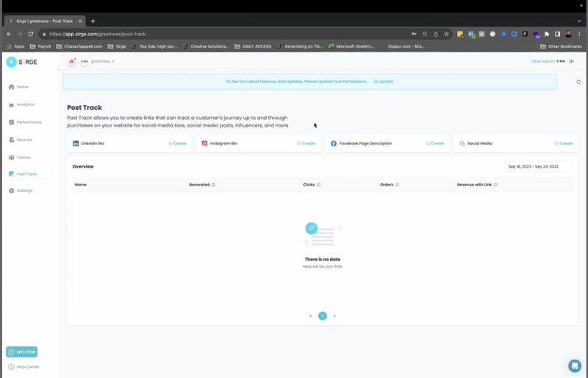Click the Let's Chat button
This screenshot has width=588, height=378.
pyautogui.click(x=21, y=352)
